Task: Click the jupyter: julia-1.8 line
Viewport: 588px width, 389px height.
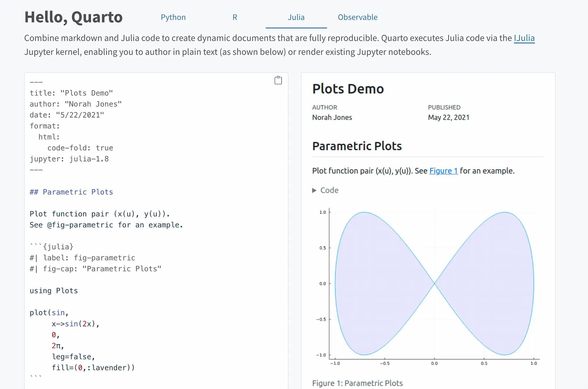Action: click(69, 159)
